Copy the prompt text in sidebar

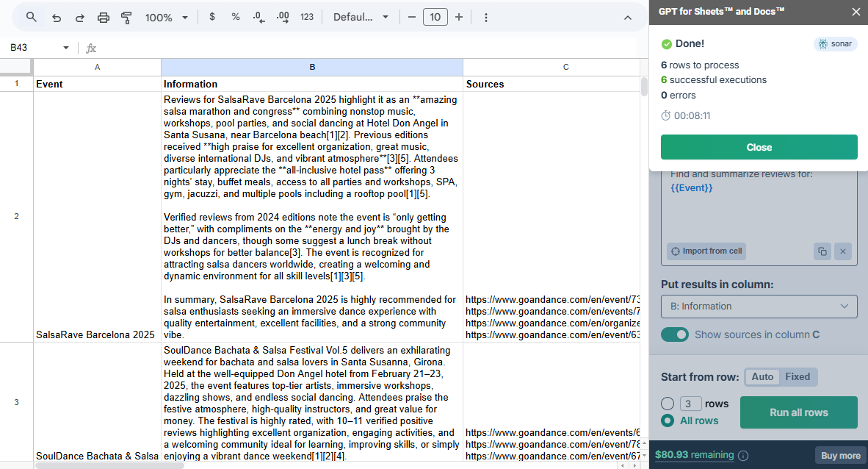pos(822,251)
